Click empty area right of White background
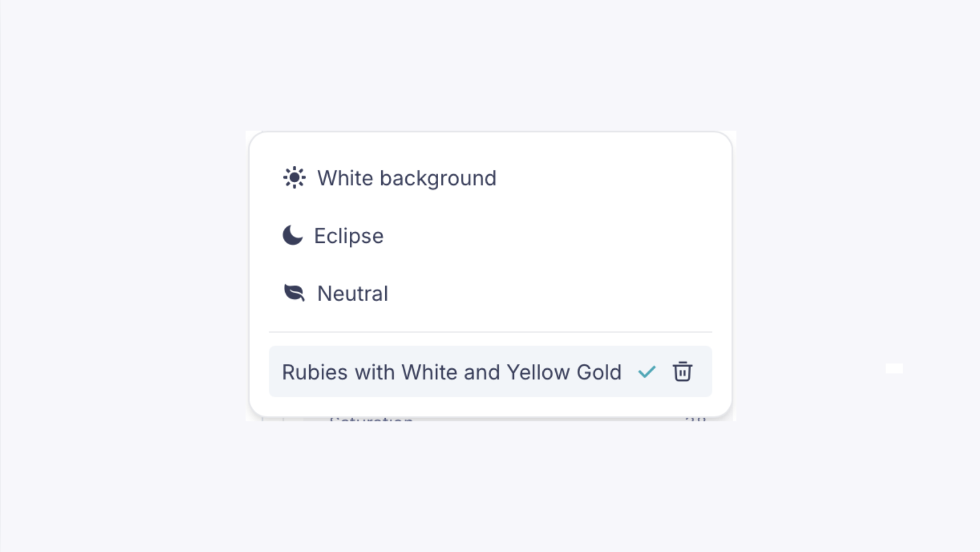The image size is (980, 552). [x=604, y=178]
